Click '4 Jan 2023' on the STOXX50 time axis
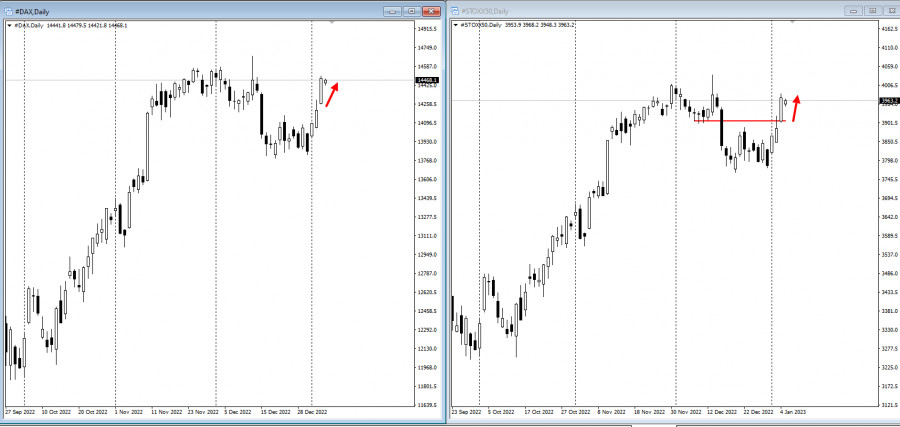 pos(793,412)
